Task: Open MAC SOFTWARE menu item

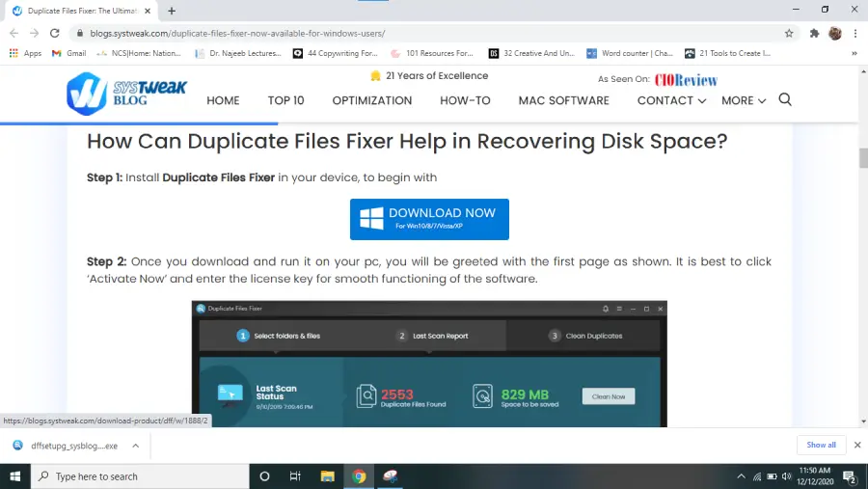Action: coord(563,101)
